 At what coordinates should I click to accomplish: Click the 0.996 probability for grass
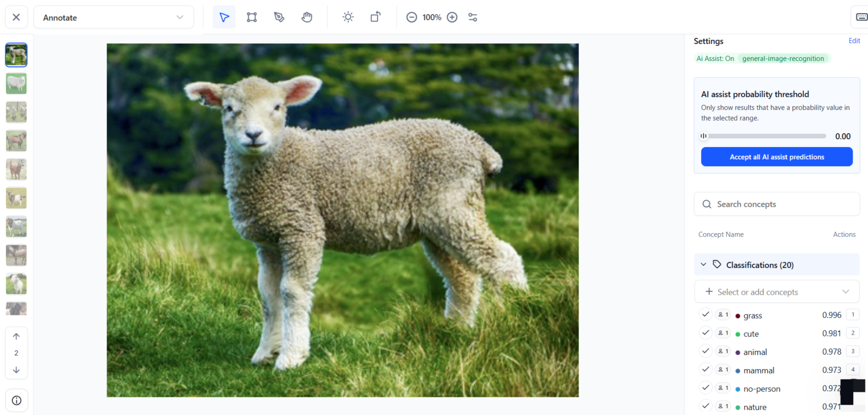(x=831, y=316)
